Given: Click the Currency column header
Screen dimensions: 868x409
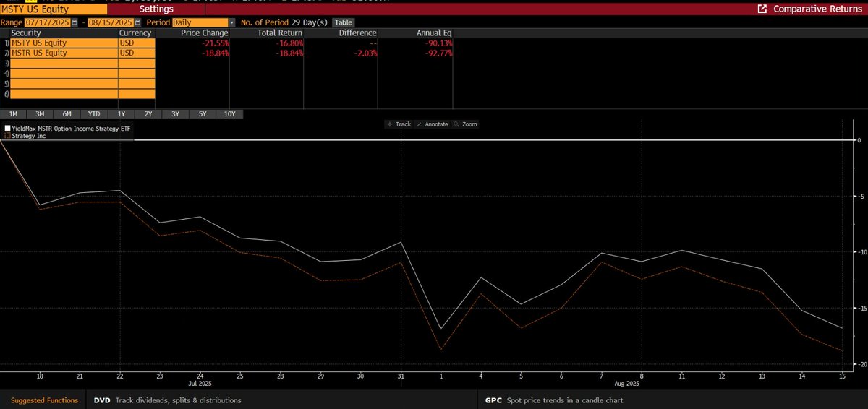Looking at the screenshot, I should (x=135, y=33).
